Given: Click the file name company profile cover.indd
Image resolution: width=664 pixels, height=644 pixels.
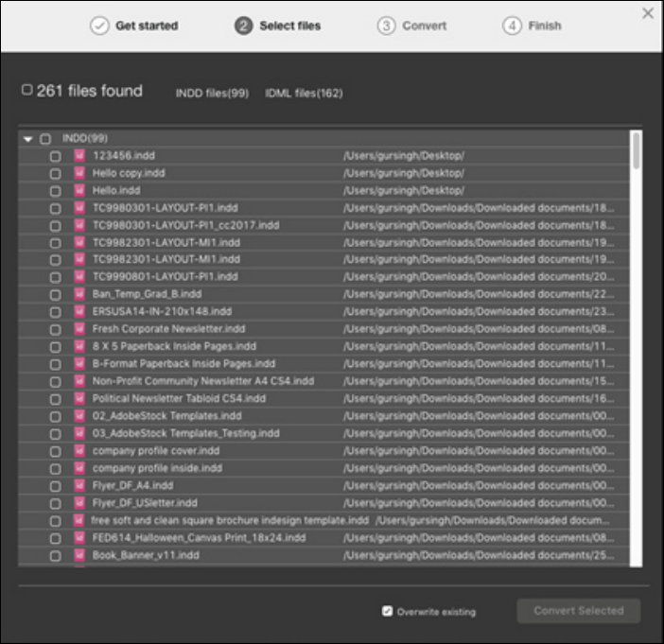Looking at the screenshot, I should coord(156,451).
